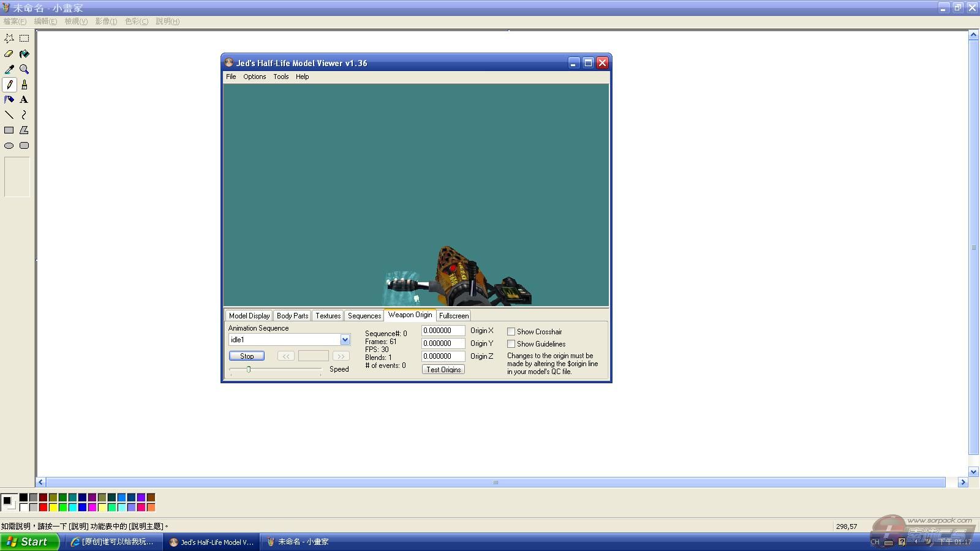This screenshot has width=980, height=551.
Task: Select the Text tool (letter A)
Action: coord(24,100)
